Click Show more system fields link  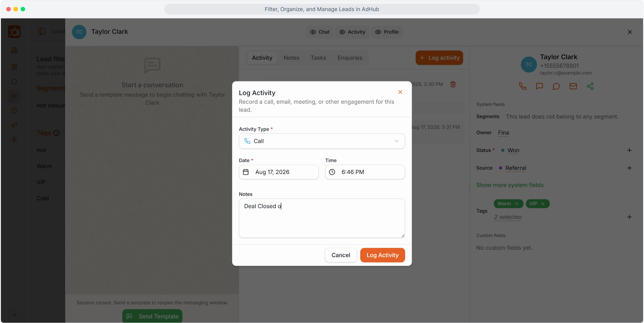click(x=510, y=185)
